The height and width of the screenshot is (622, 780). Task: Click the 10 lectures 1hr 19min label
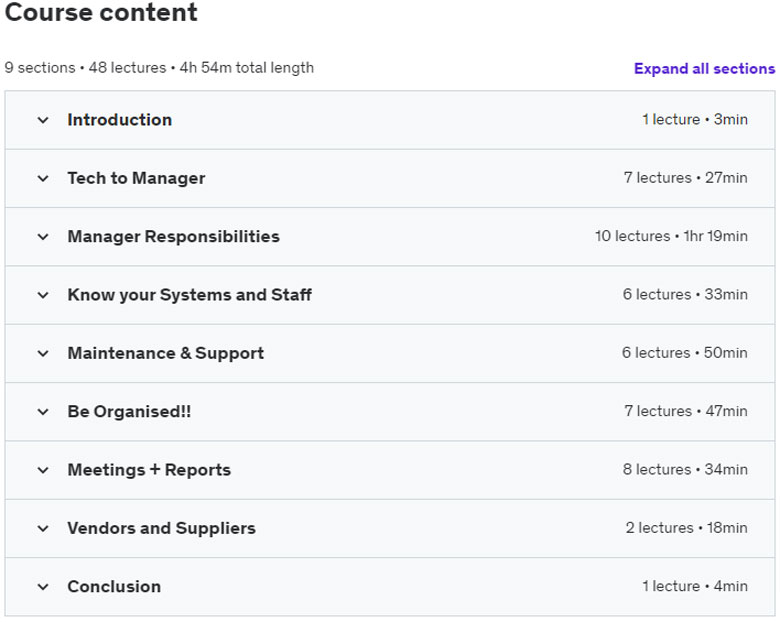tap(671, 236)
